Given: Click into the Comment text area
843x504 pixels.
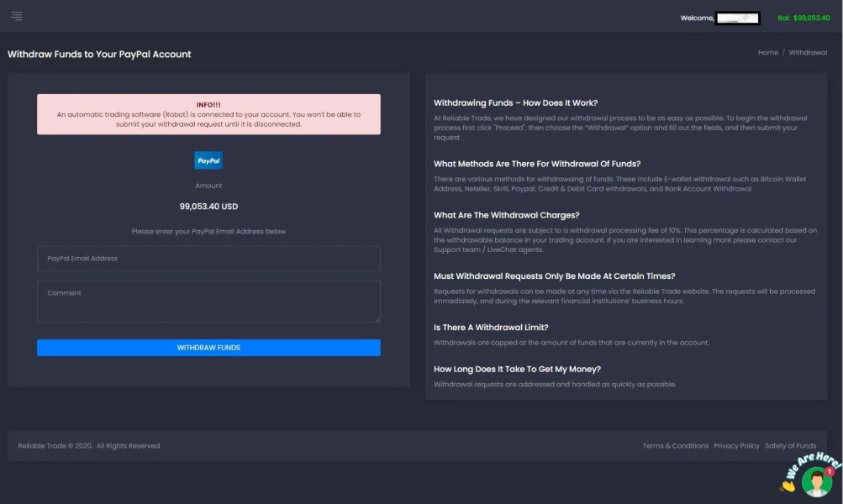Looking at the screenshot, I should [x=208, y=302].
